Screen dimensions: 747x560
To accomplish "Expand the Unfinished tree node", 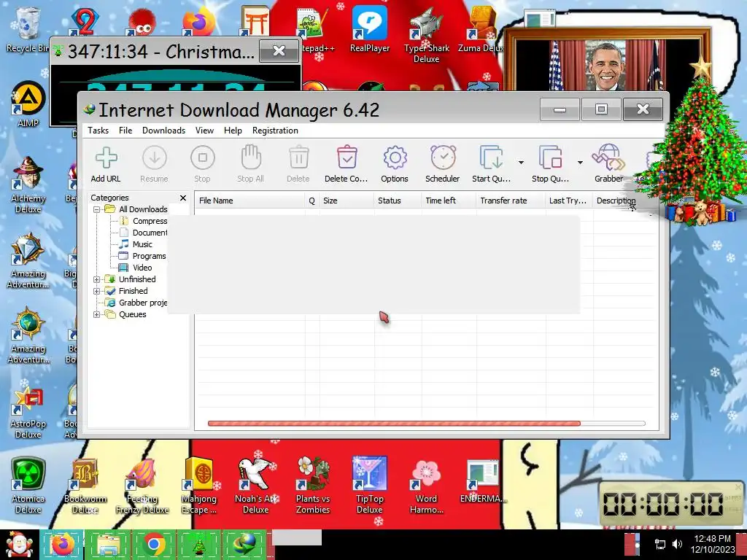I will tap(97, 279).
